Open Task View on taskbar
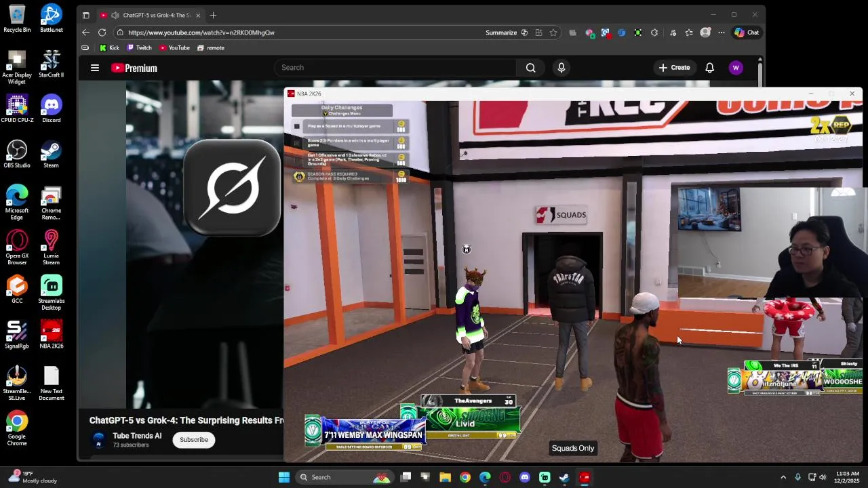 [406, 477]
